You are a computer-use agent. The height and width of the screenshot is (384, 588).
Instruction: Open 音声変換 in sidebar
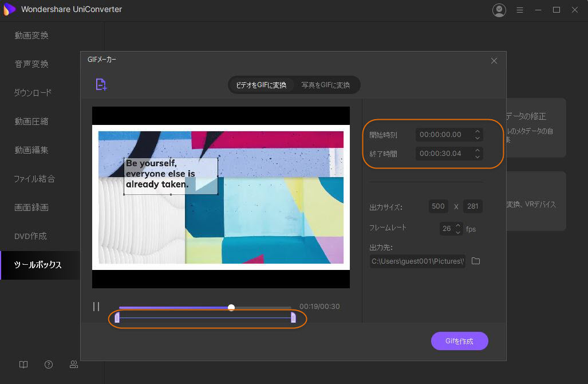(31, 64)
